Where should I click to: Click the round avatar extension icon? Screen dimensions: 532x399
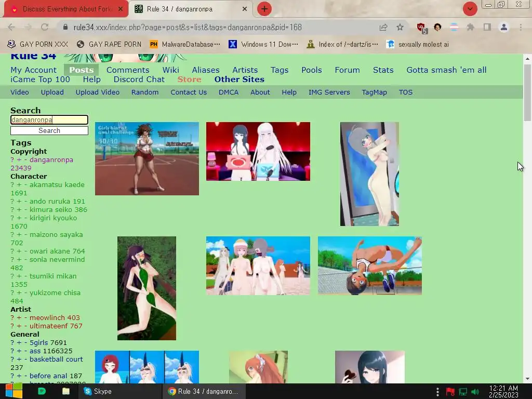pyautogui.click(x=437, y=27)
